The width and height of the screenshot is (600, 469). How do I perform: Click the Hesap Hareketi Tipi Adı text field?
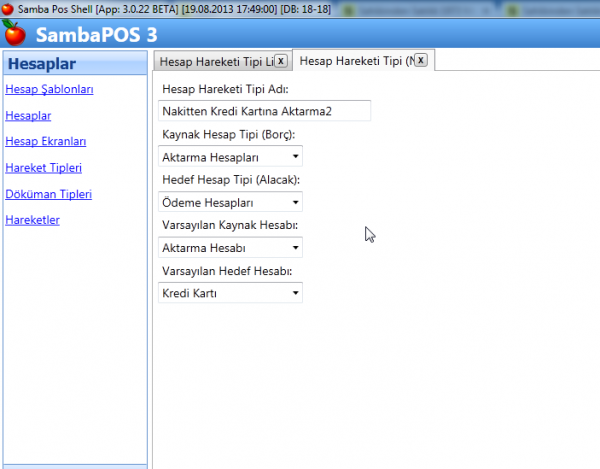tap(264, 111)
